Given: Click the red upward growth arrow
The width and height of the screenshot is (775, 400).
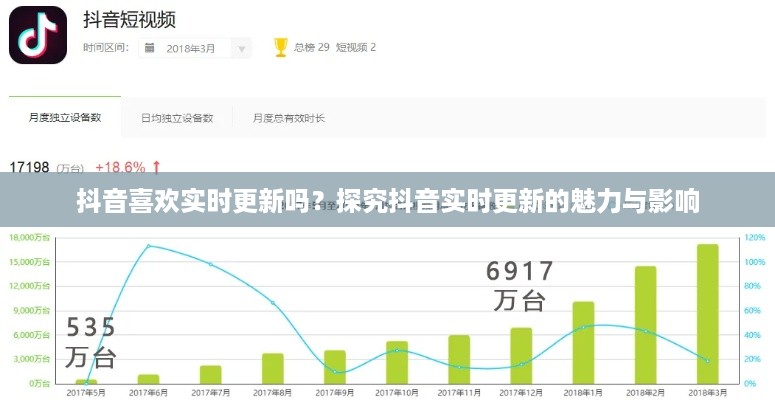Looking at the screenshot, I should tap(156, 168).
